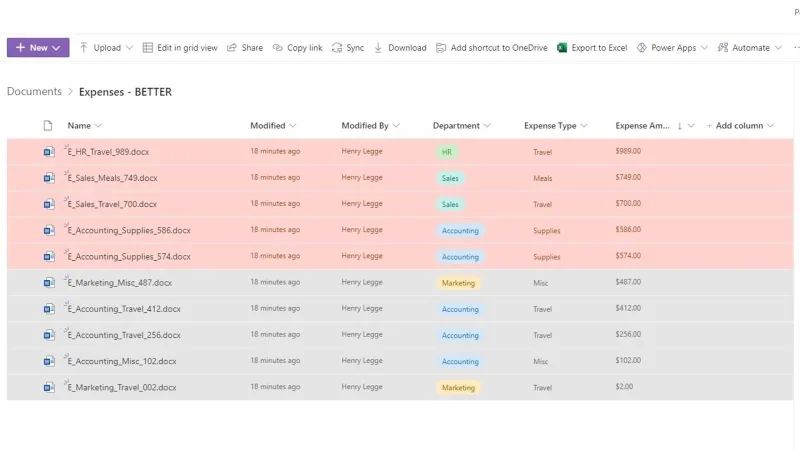Click the $412.00 expense amount
This screenshot has width=800, height=450.
pyautogui.click(x=628, y=308)
